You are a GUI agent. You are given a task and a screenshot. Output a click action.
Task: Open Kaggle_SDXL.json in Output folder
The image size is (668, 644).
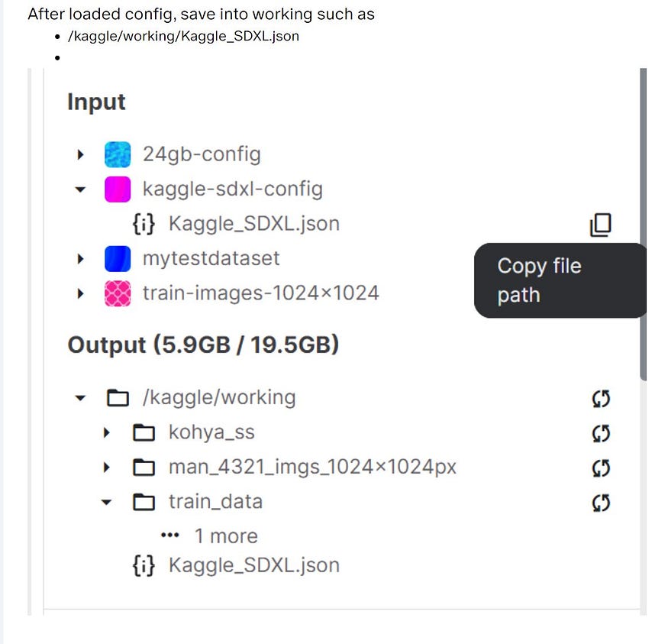click(x=253, y=565)
